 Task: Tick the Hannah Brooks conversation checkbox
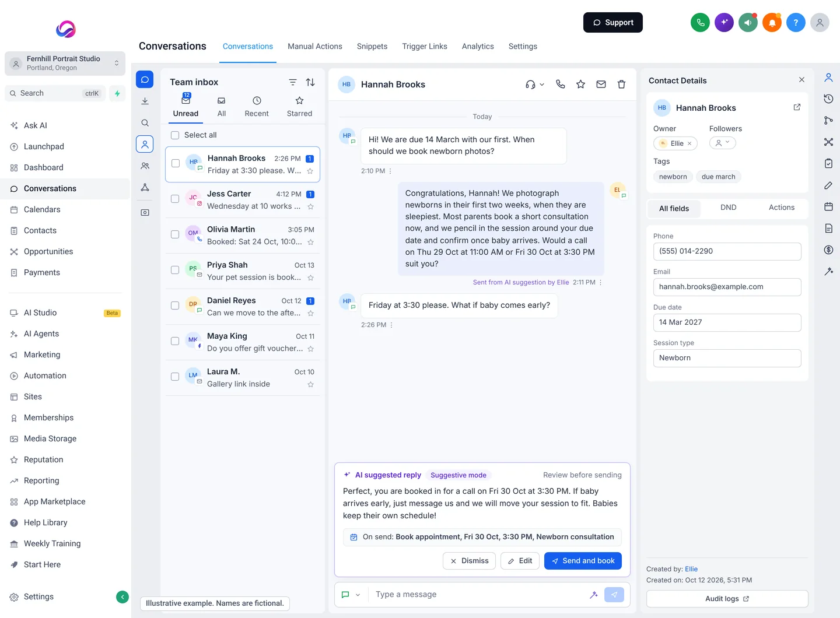tap(176, 163)
